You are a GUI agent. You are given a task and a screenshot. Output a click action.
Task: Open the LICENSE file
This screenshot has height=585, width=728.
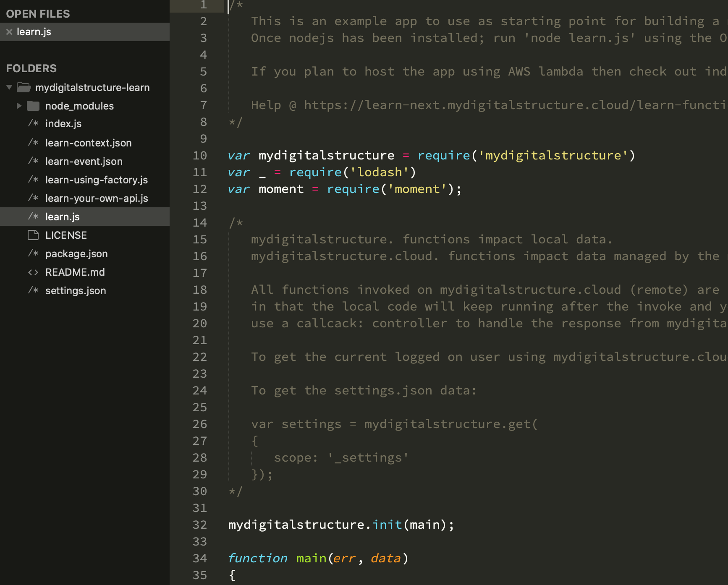66,235
